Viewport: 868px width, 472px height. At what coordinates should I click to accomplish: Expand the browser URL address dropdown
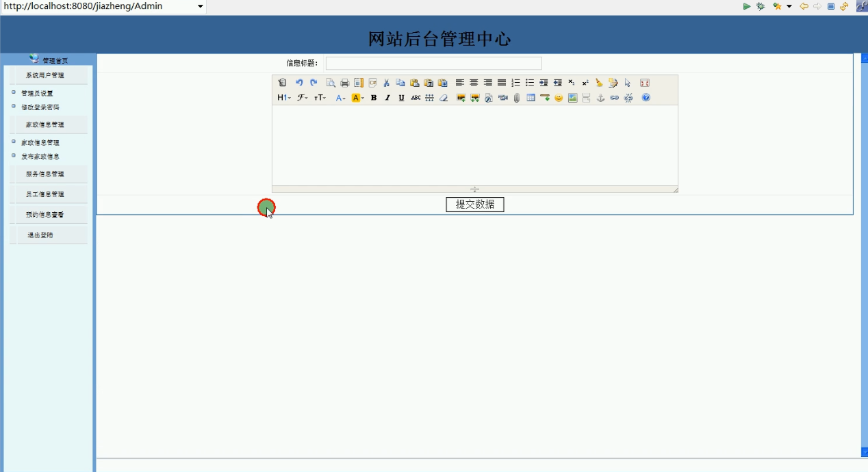pyautogui.click(x=200, y=6)
